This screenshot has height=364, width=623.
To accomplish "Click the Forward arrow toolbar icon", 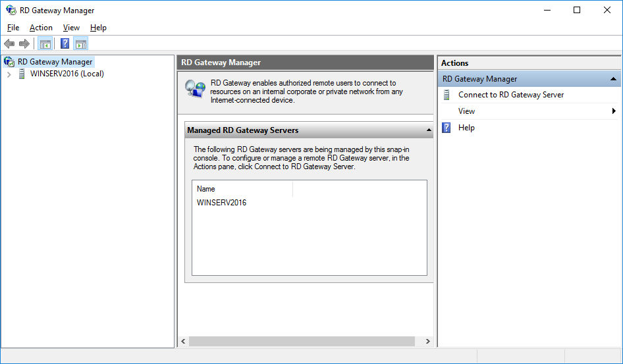I will 24,43.
